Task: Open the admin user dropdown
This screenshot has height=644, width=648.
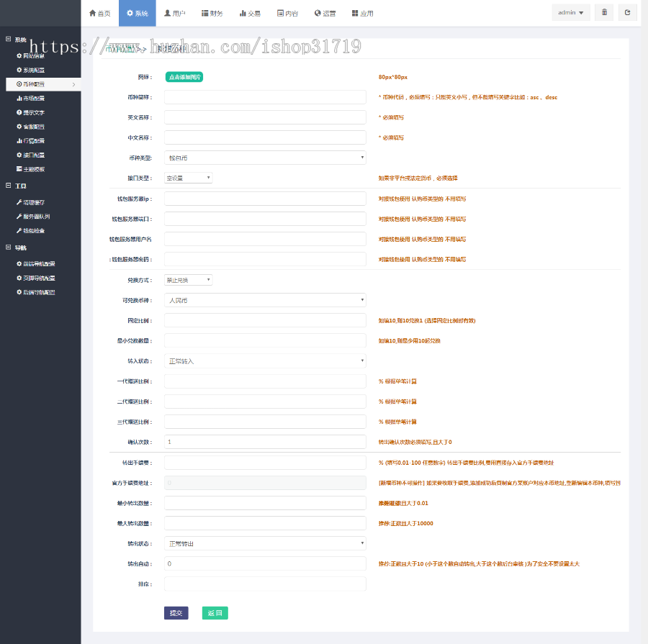Action: (x=571, y=12)
